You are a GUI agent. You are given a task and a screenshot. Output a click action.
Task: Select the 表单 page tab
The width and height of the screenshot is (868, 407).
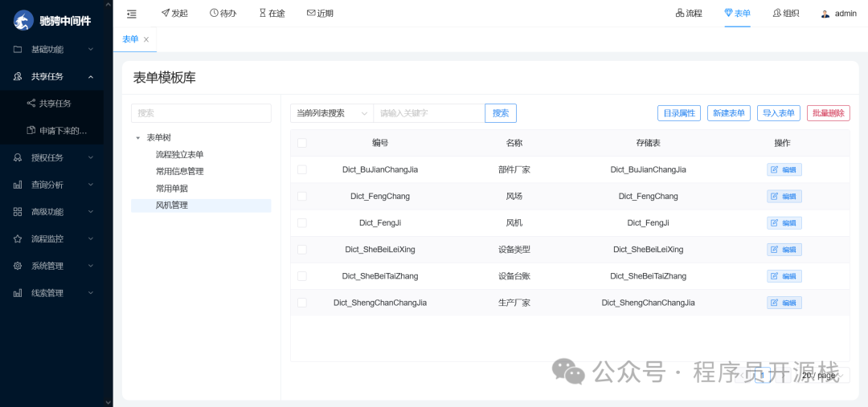(130, 39)
